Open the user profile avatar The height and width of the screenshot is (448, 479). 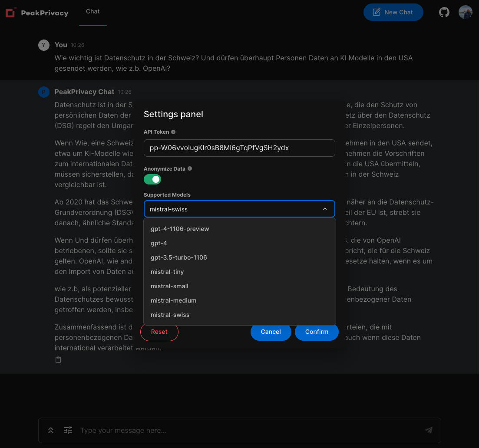point(465,12)
